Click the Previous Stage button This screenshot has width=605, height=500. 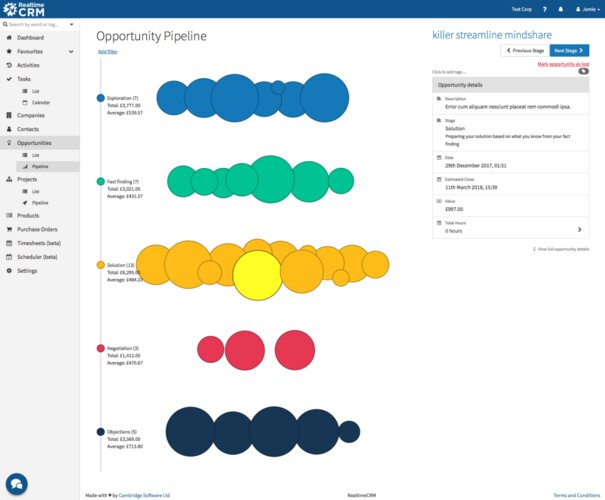(524, 50)
